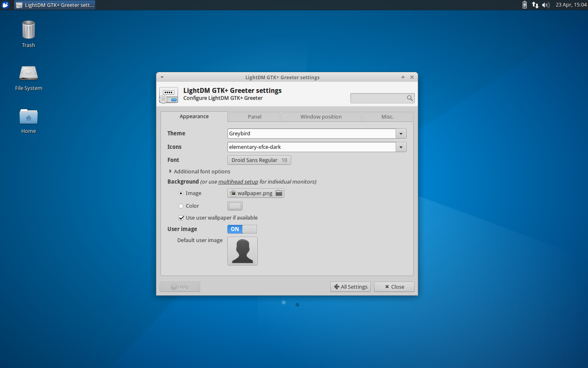This screenshot has height=368, width=588.
Task: Switch to the Panel tab
Action: [254, 117]
